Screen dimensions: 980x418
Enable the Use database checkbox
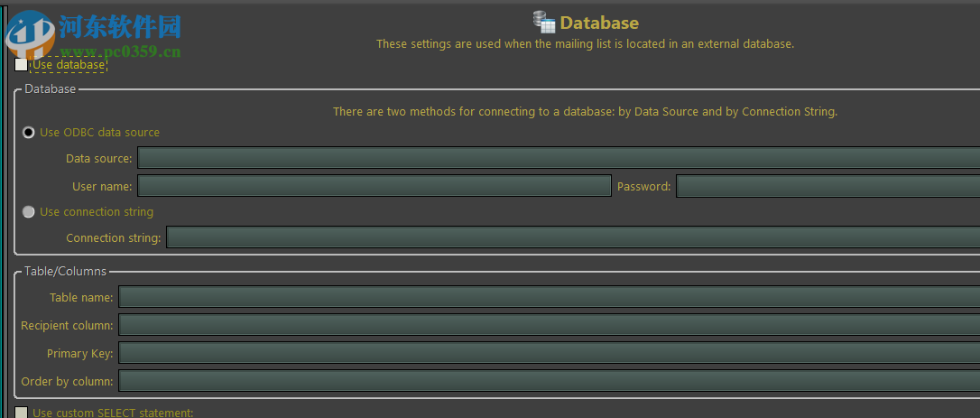[x=22, y=65]
